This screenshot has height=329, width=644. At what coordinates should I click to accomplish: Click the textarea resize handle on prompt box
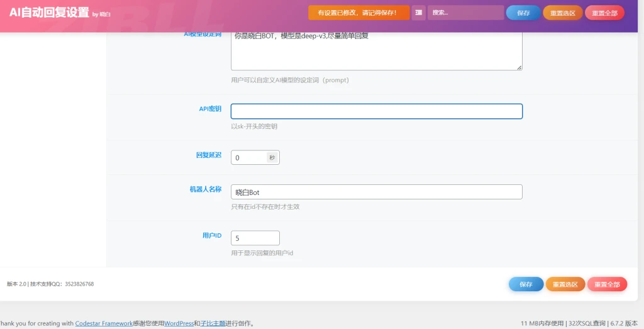tap(519, 67)
